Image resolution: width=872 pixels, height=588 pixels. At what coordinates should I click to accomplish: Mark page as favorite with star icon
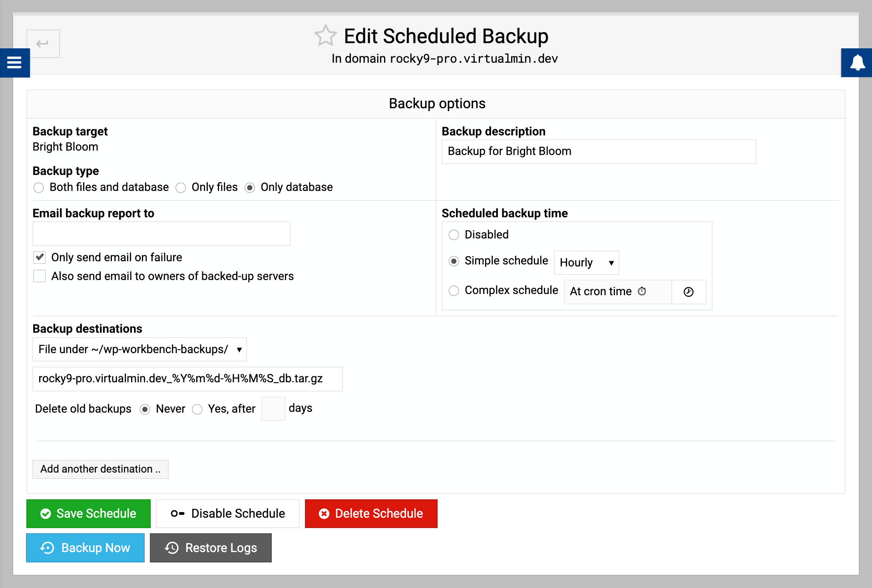tap(326, 36)
